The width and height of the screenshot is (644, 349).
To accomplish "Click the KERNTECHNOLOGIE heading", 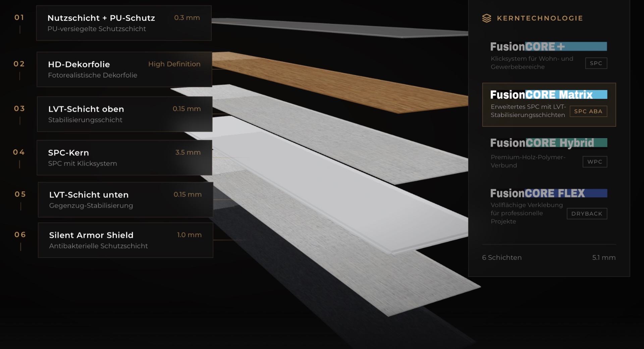I will point(540,18).
